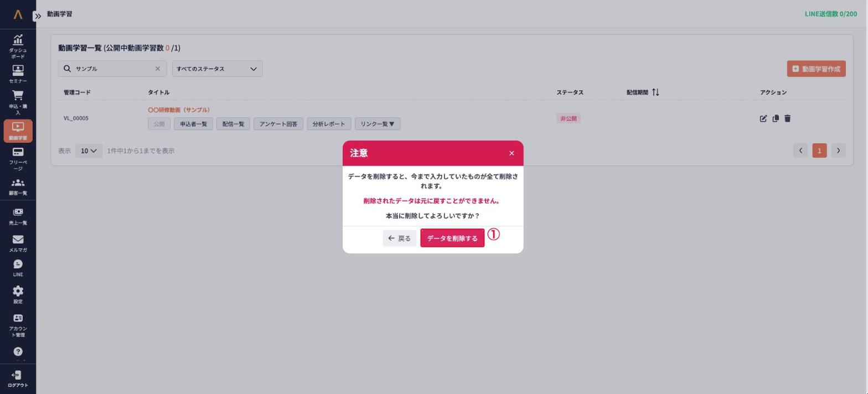
Task: Expand the sidebar with double-chevron icon
Action: (38, 16)
